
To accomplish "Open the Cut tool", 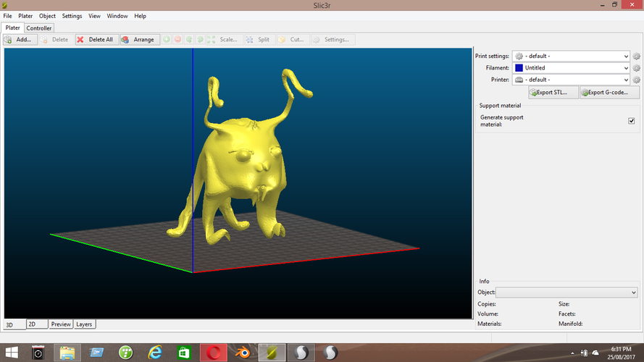I will (293, 39).
